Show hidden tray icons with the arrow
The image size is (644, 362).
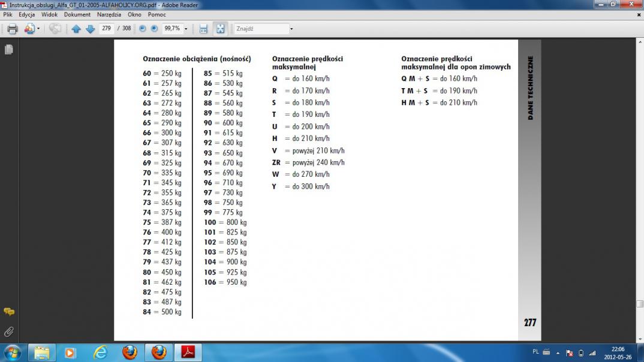tap(558, 352)
